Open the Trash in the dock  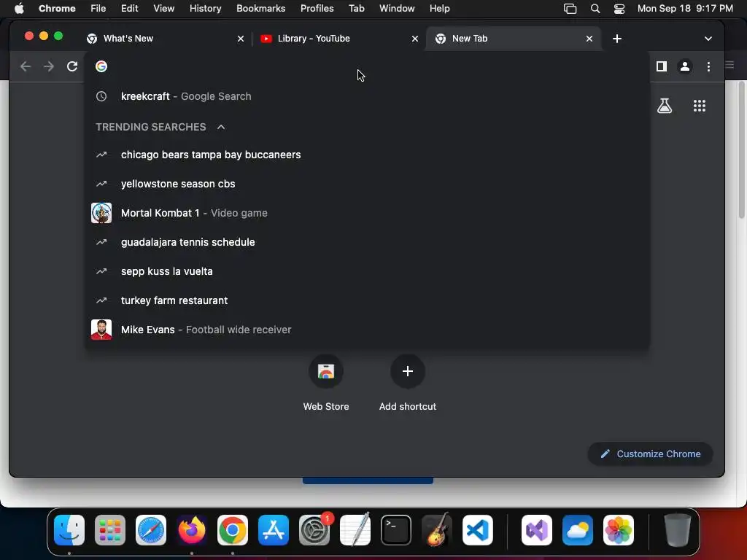pos(678,530)
